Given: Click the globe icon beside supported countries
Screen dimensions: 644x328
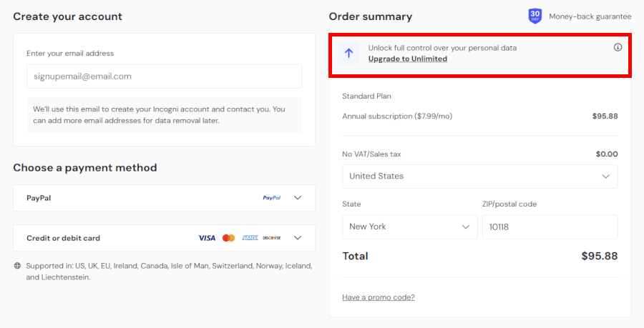Looking at the screenshot, I should (x=17, y=266).
